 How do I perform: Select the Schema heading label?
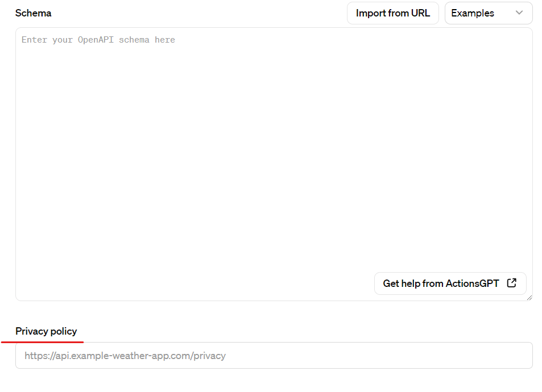point(33,13)
